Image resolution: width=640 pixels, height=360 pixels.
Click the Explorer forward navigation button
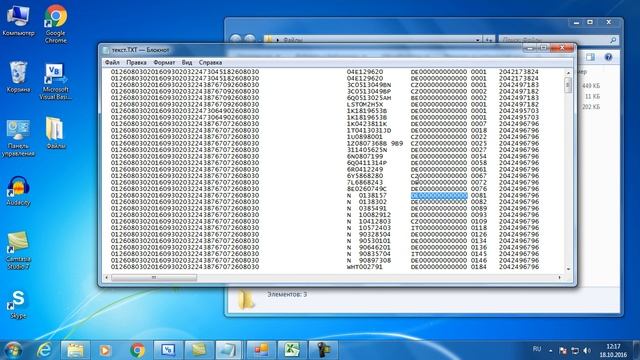[x=249, y=40]
